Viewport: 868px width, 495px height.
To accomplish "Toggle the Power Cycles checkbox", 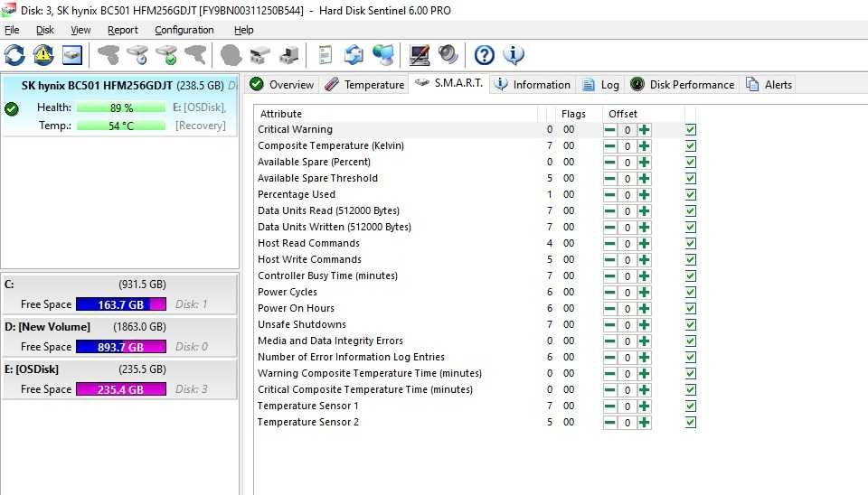I will coord(690,292).
